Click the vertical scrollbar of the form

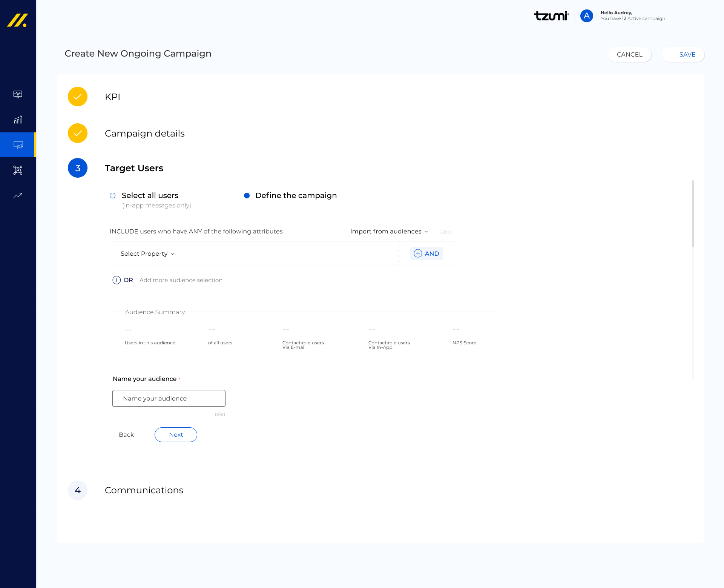693,214
